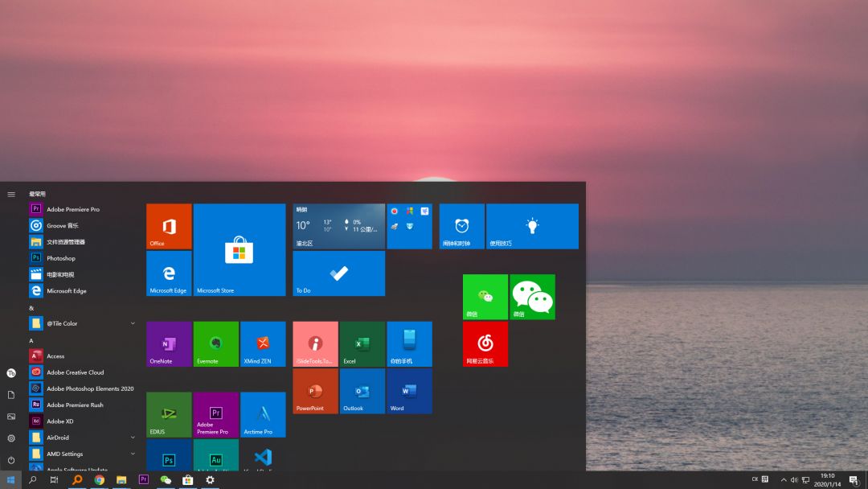The image size is (868, 489).
Task: Open the tile folder with small app icons
Action: click(x=409, y=226)
